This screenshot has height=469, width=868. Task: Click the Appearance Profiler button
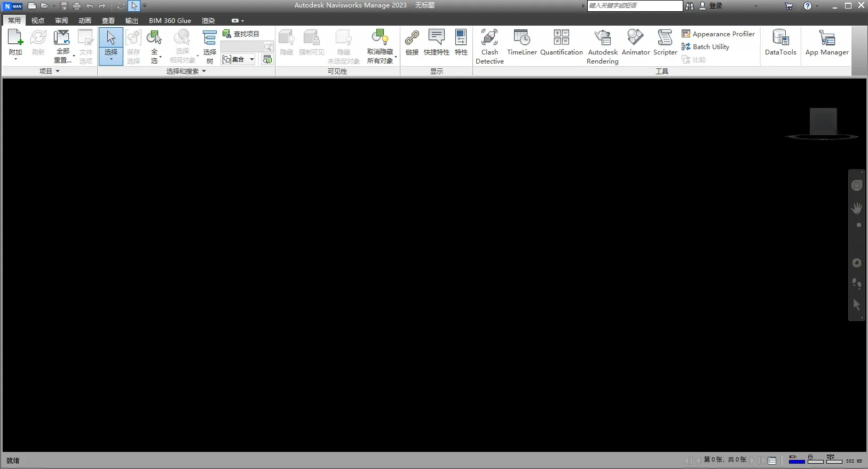point(718,34)
